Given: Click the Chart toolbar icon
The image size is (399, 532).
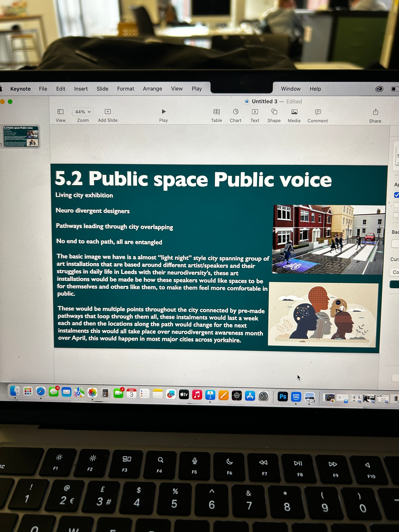Looking at the screenshot, I should coord(236,112).
